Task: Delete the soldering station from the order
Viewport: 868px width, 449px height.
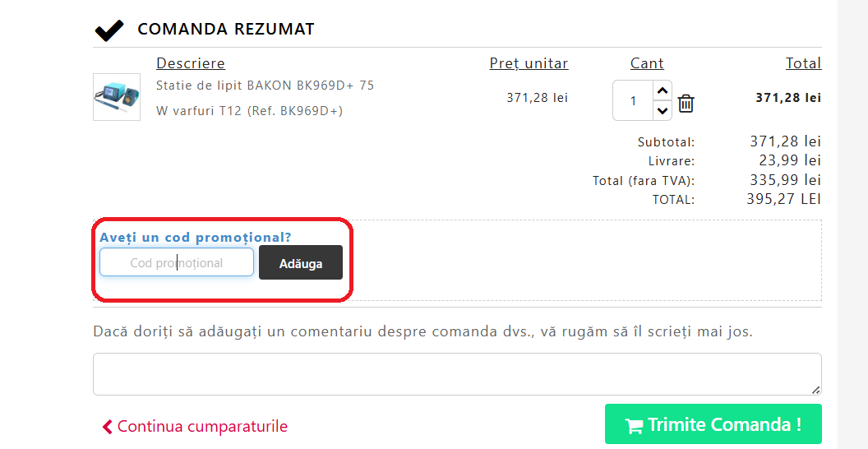Action: point(686,104)
